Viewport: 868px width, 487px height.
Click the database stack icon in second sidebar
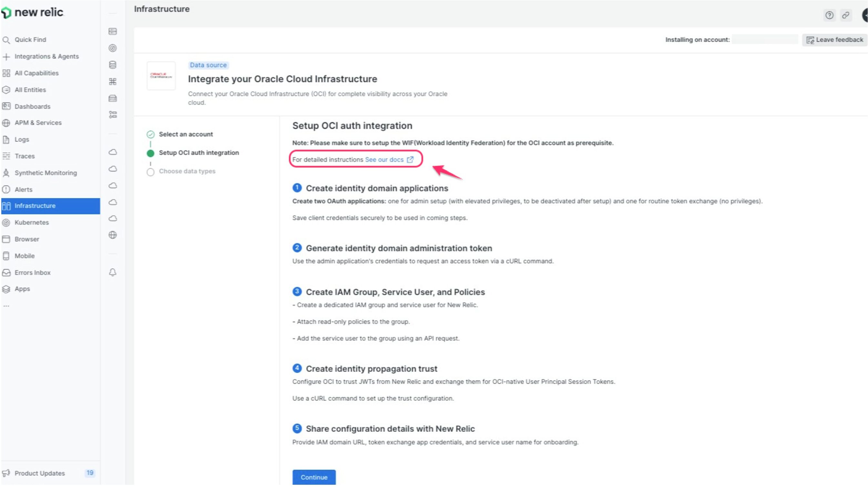pos(113,65)
